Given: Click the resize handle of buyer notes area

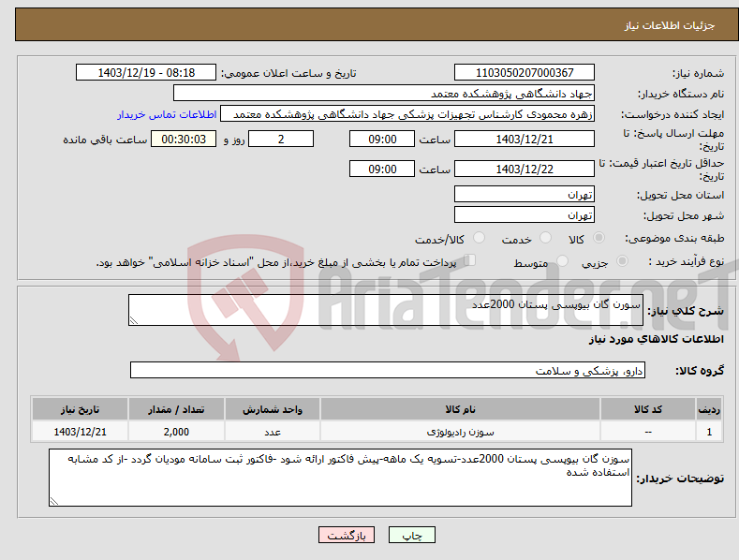Looking at the screenshot, I should [x=54, y=502].
